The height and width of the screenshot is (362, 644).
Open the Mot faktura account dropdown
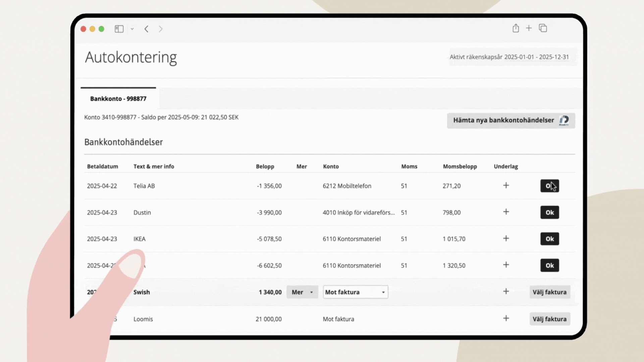[355, 292]
